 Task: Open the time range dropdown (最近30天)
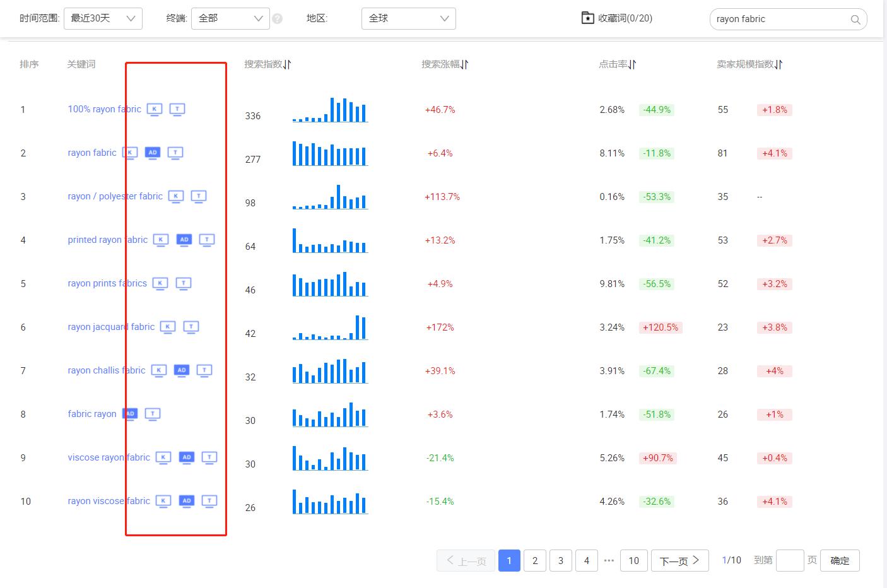coord(103,18)
